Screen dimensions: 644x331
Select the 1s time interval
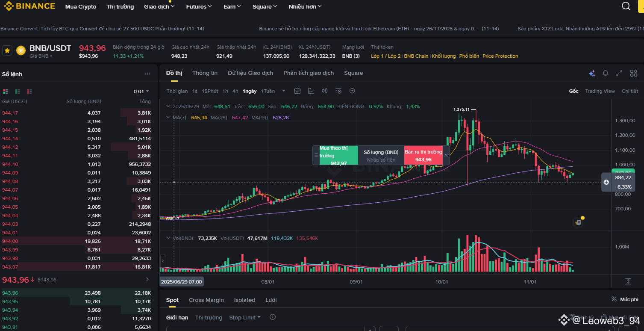coord(195,91)
